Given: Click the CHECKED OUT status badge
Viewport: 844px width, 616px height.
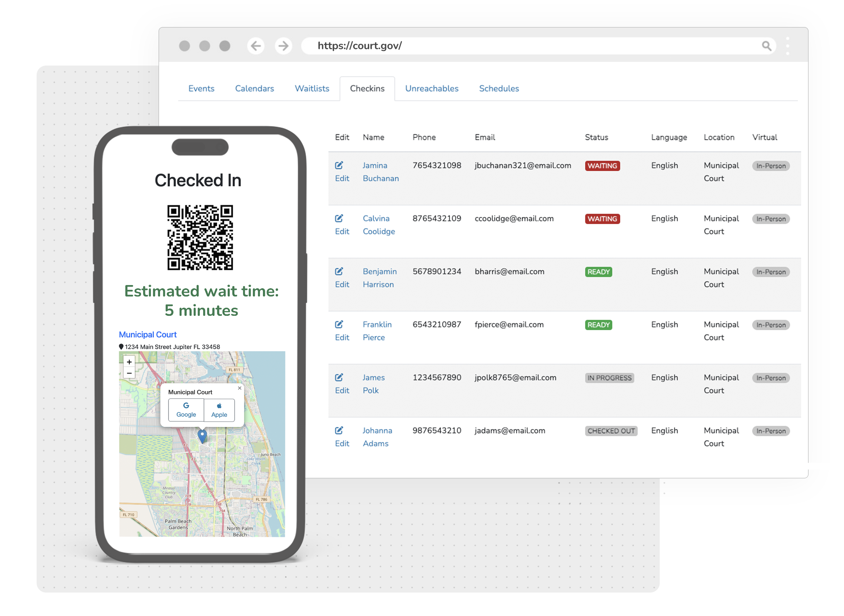Looking at the screenshot, I should pyautogui.click(x=611, y=430).
